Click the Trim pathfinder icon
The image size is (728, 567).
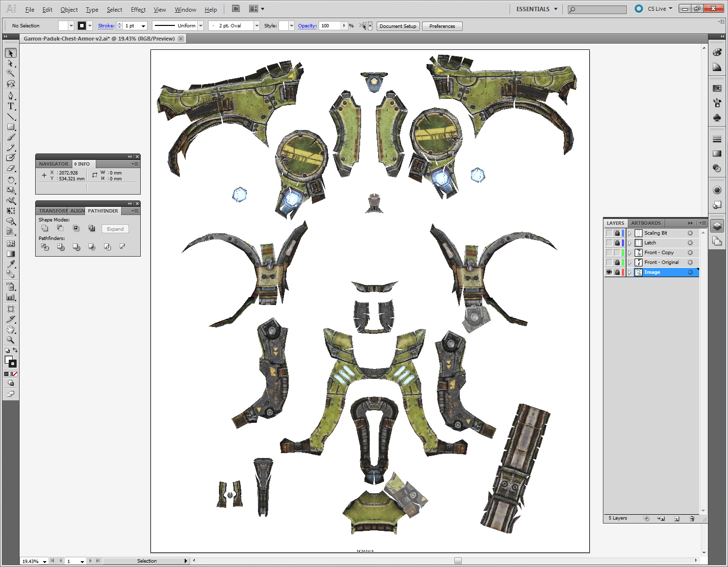[61, 247]
